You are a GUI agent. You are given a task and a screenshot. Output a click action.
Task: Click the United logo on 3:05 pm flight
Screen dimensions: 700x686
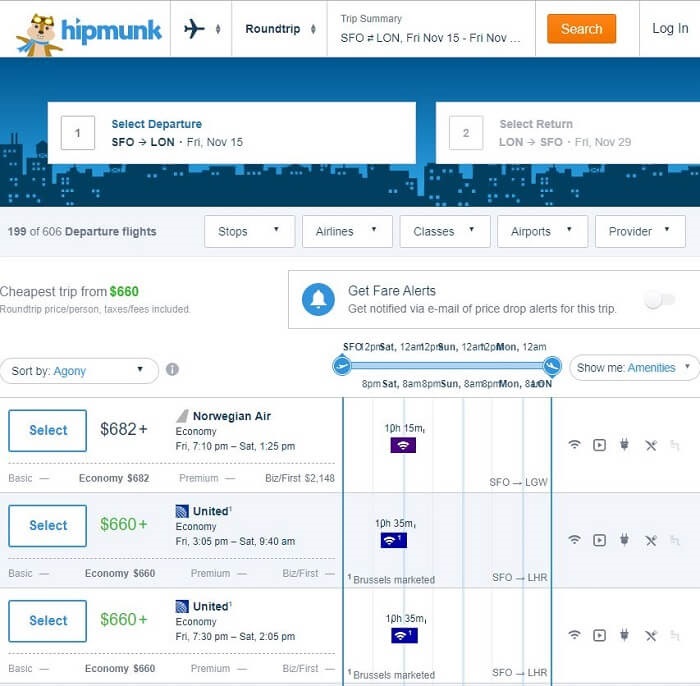pyautogui.click(x=182, y=511)
